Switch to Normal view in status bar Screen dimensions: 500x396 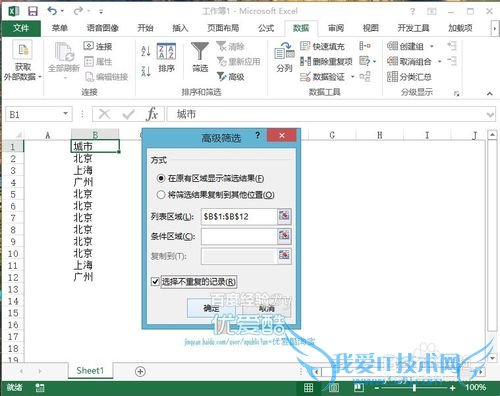308,387
